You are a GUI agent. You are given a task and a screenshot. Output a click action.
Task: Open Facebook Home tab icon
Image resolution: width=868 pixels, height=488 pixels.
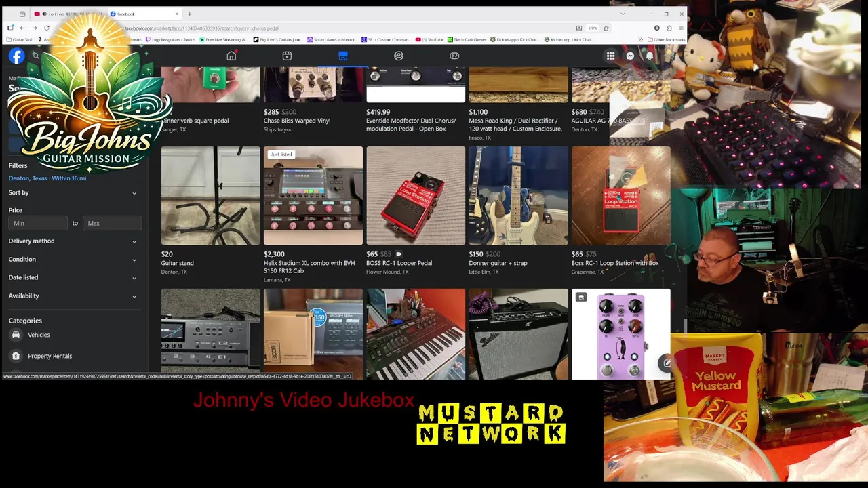pyautogui.click(x=231, y=56)
